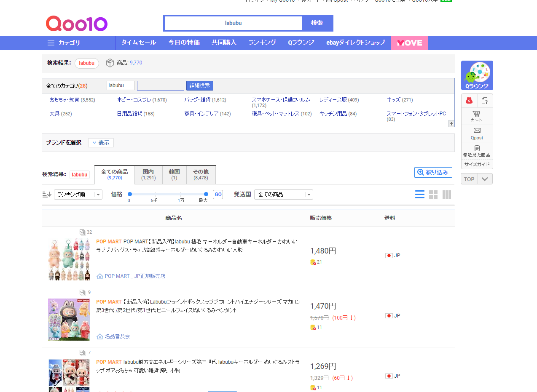537x392 pixels.
Task: Switch results to large grid view
Action: tap(433, 194)
